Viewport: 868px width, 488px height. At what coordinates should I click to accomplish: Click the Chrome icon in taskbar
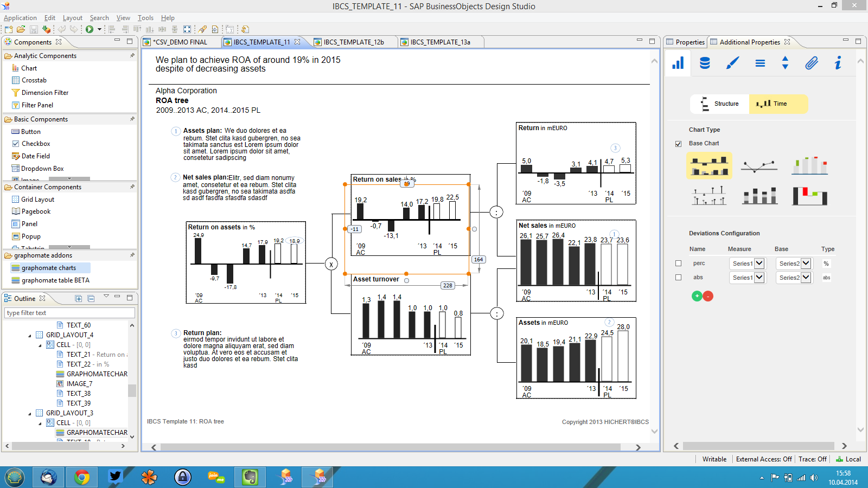82,477
